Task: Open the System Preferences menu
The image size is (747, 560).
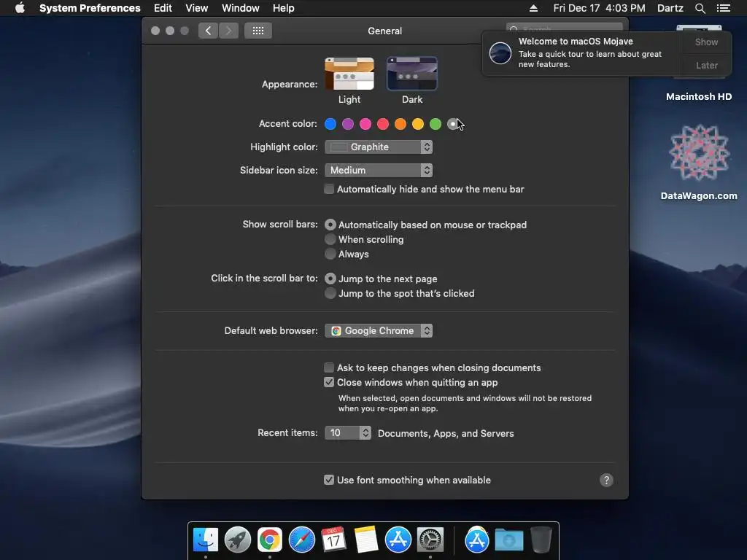Action: point(90,8)
